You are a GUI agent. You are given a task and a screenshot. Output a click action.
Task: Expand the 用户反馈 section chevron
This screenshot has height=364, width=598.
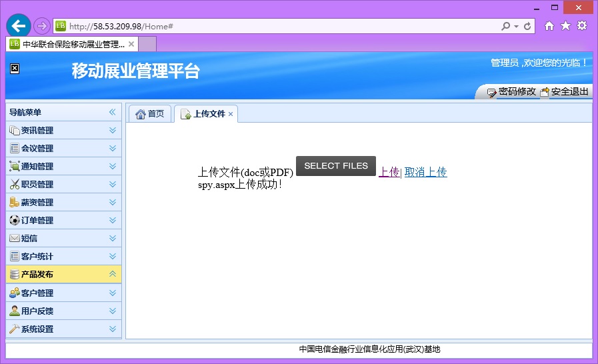(x=113, y=311)
